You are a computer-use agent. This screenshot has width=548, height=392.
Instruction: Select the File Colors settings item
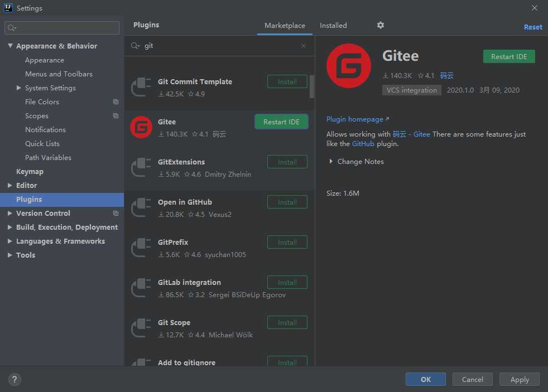tap(42, 102)
